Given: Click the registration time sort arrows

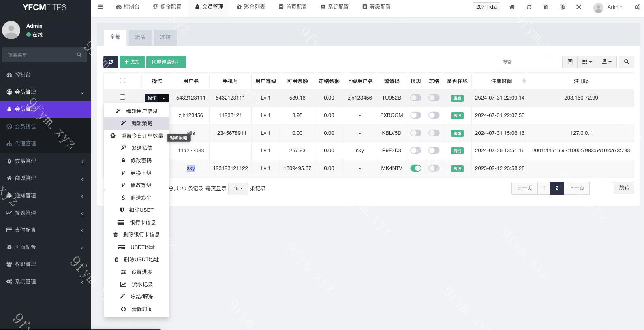Looking at the screenshot, I should 524,81.
